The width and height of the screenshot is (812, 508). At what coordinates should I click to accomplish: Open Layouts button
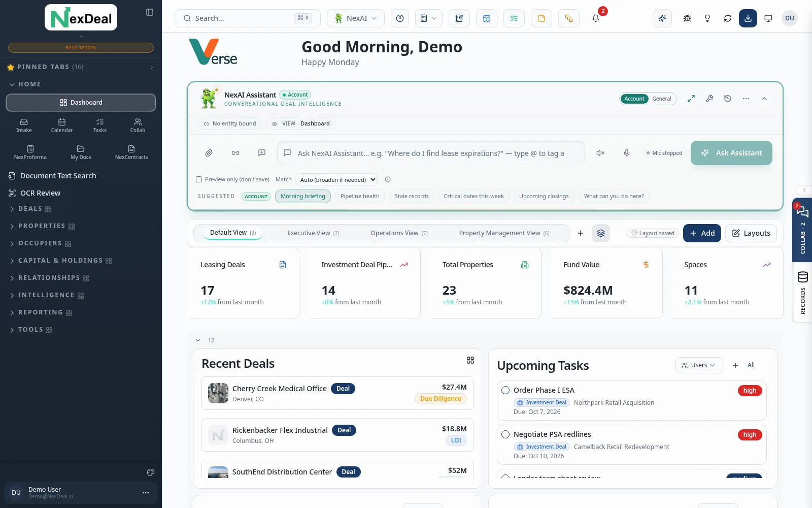pyautogui.click(x=751, y=233)
